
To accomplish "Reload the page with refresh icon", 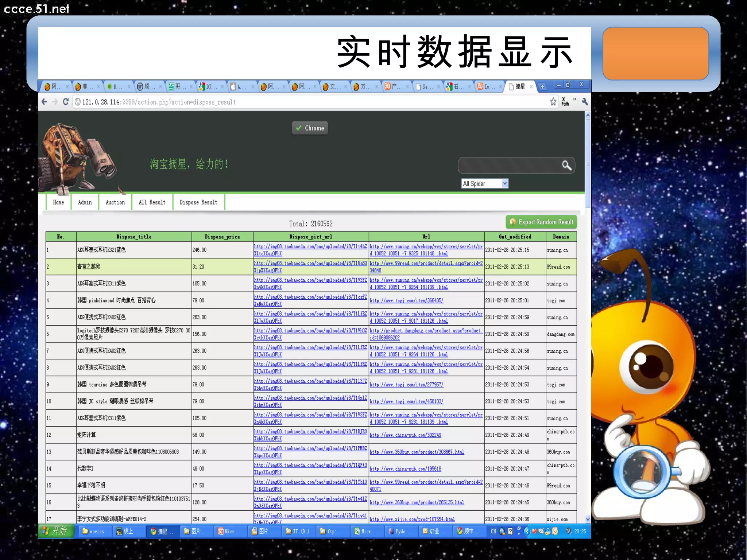I will (x=66, y=102).
